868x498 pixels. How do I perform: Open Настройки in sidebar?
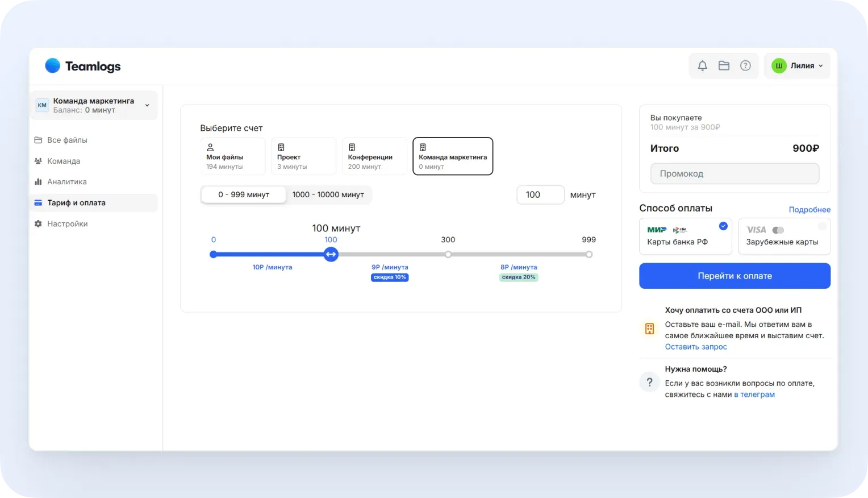click(x=67, y=224)
